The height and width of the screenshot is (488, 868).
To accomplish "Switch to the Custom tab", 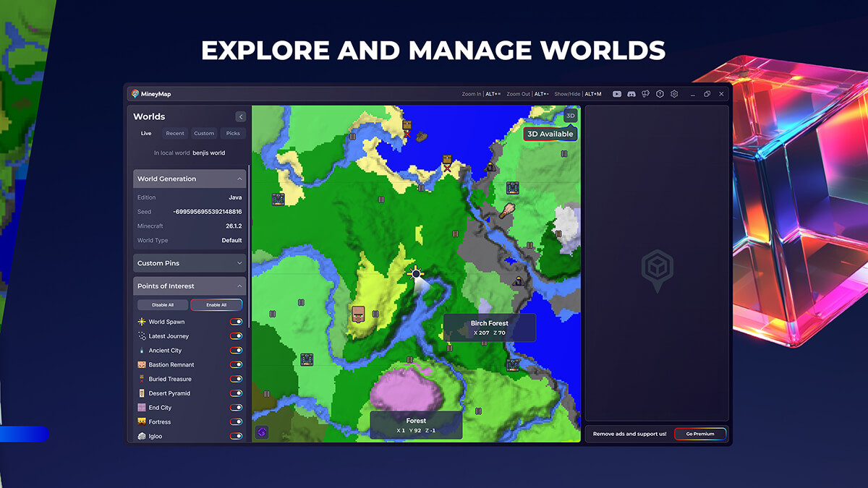I will (x=204, y=133).
